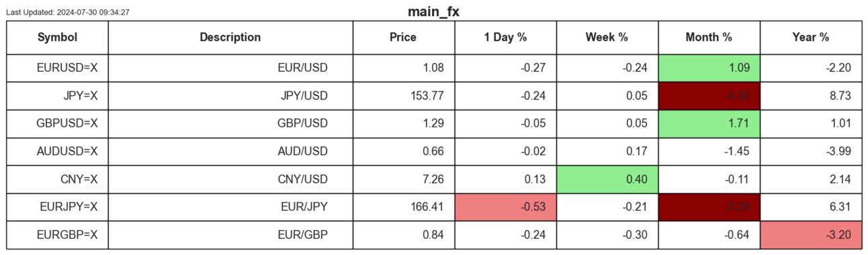Select the EURGBP=X symbol cell
This screenshot has height=255, width=868.
coord(57,235)
